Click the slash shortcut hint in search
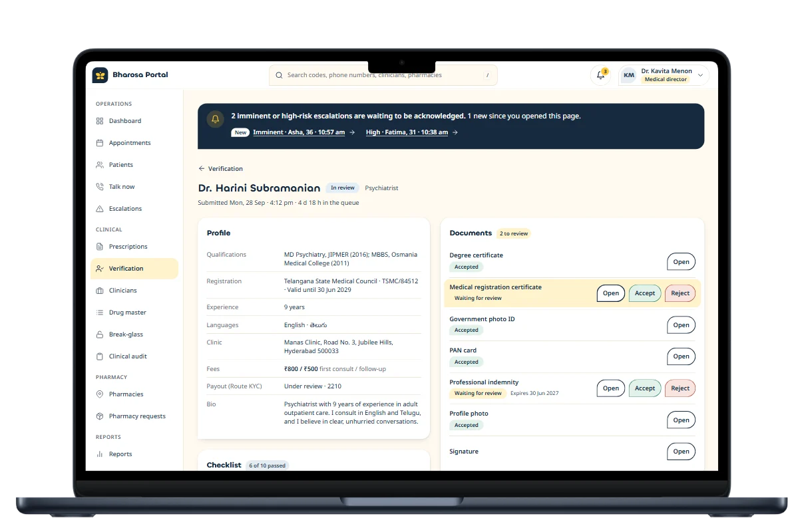Viewport: 804px width, 532px height. click(487, 75)
